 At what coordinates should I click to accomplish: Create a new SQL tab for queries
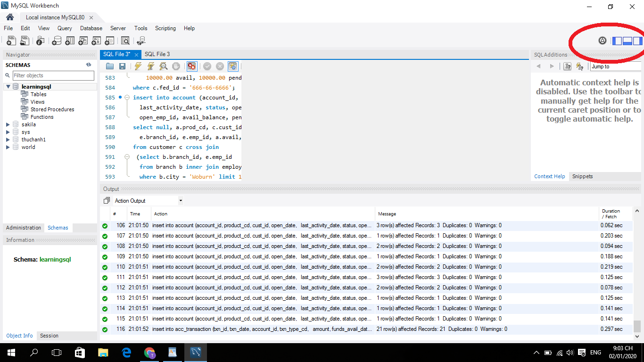pyautogui.click(x=11, y=41)
